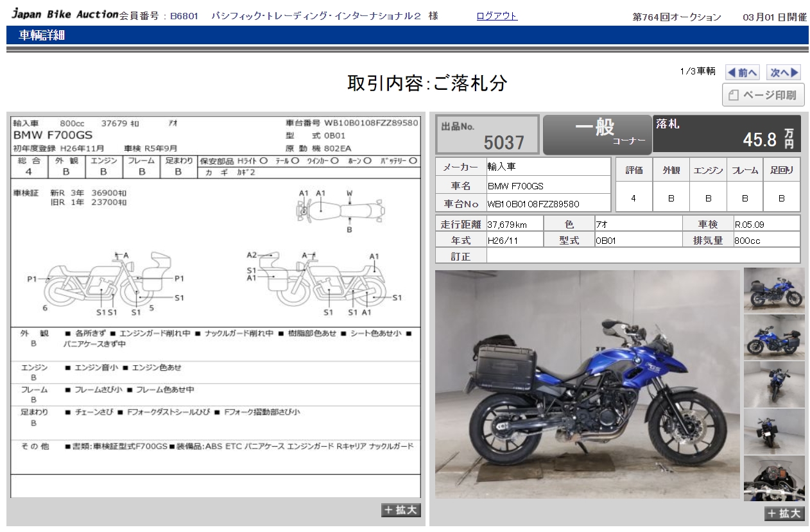The height and width of the screenshot is (532, 810).
Task: Click the member number B6801
Action: click(x=185, y=16)
